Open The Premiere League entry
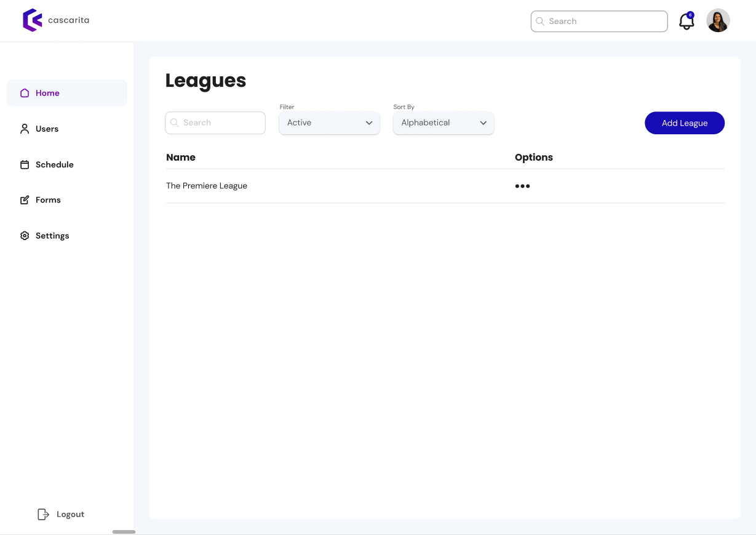The width and height of the screenshot is (756, 535). pos(207,186)
